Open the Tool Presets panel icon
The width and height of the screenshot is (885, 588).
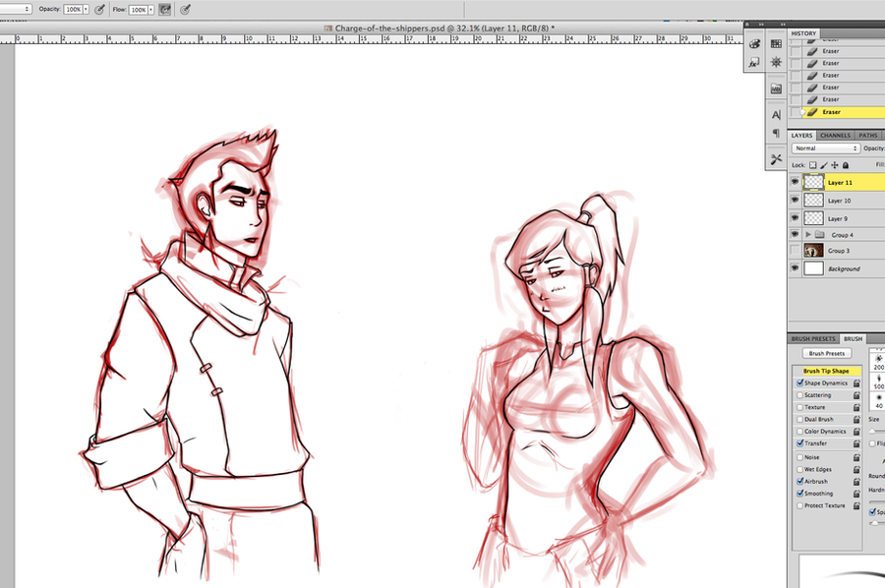tap(776, 159)
